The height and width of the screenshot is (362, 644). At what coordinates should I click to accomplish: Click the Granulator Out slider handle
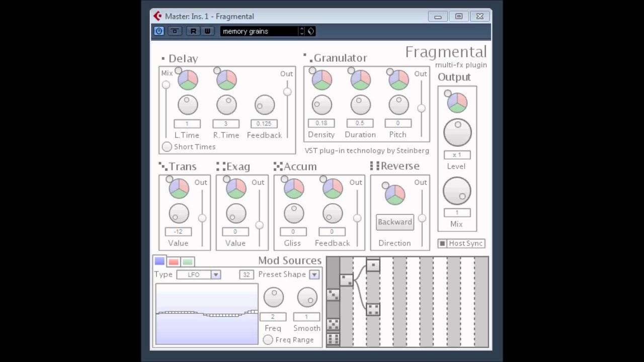click(x=422, y=108)
